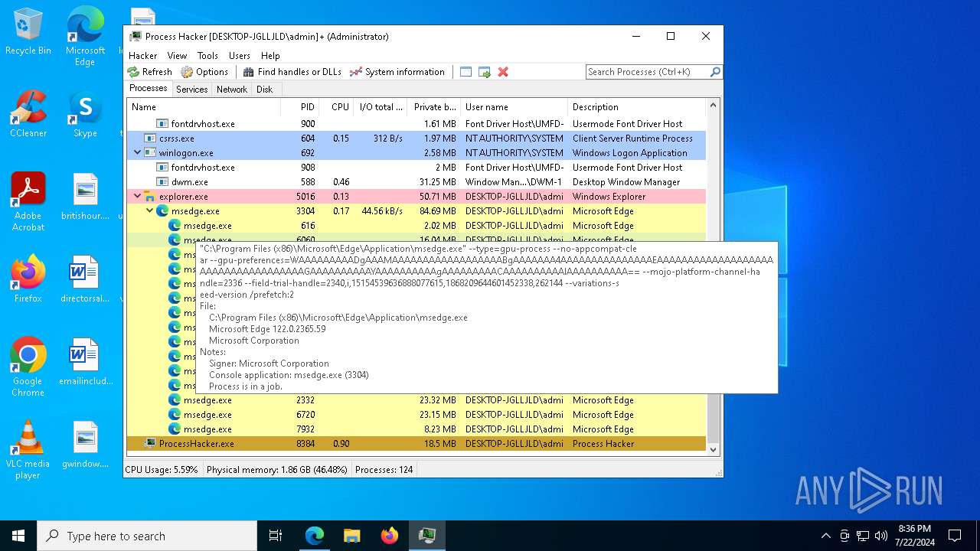The image size is (980, 551).
Task: Sort by the Name column header
Action: [204, 107]
